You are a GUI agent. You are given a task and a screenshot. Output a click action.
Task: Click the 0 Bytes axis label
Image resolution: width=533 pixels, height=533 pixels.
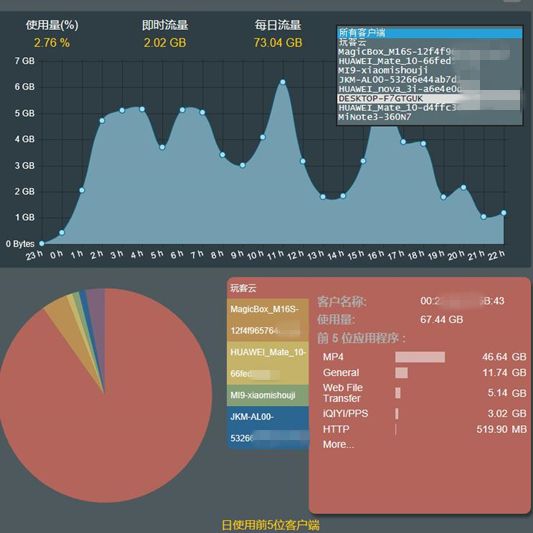coord(20,244)
